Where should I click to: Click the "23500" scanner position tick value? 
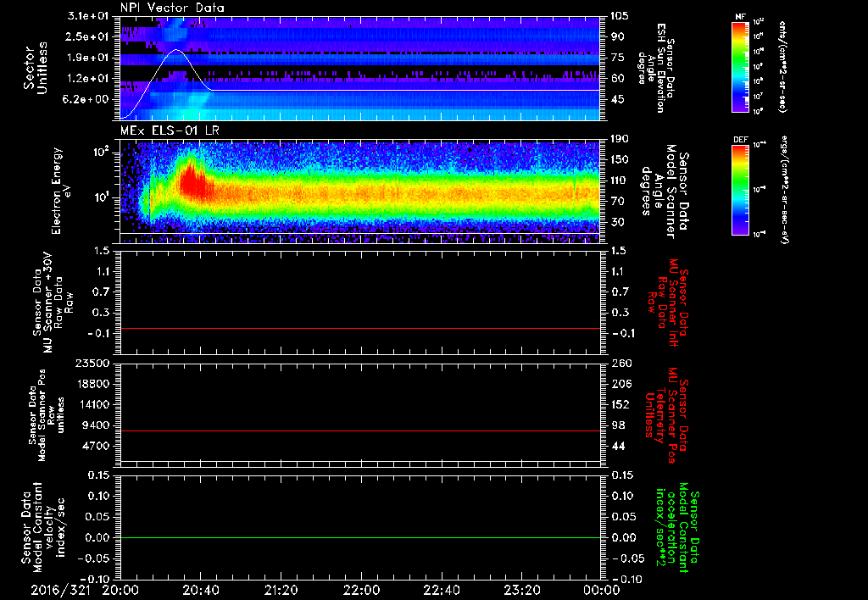pos(93,364)
